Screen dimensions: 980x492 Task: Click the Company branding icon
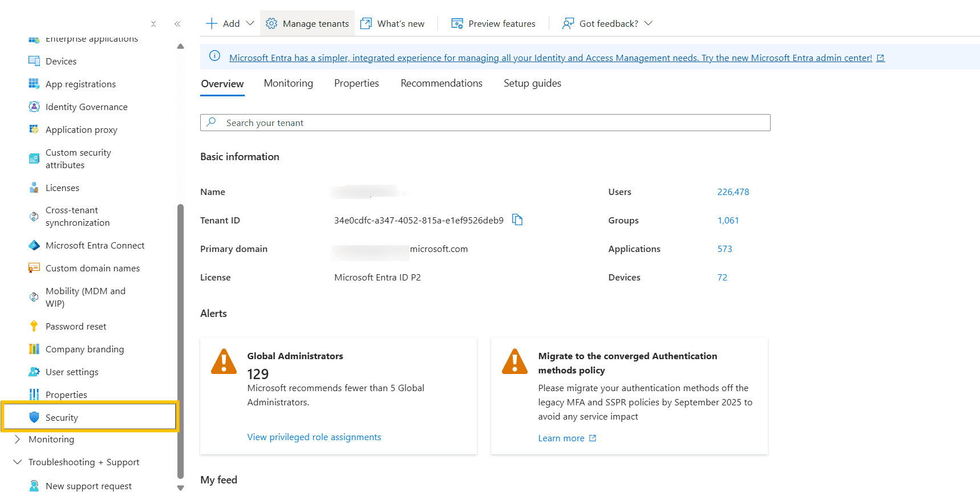pos(34,349)
